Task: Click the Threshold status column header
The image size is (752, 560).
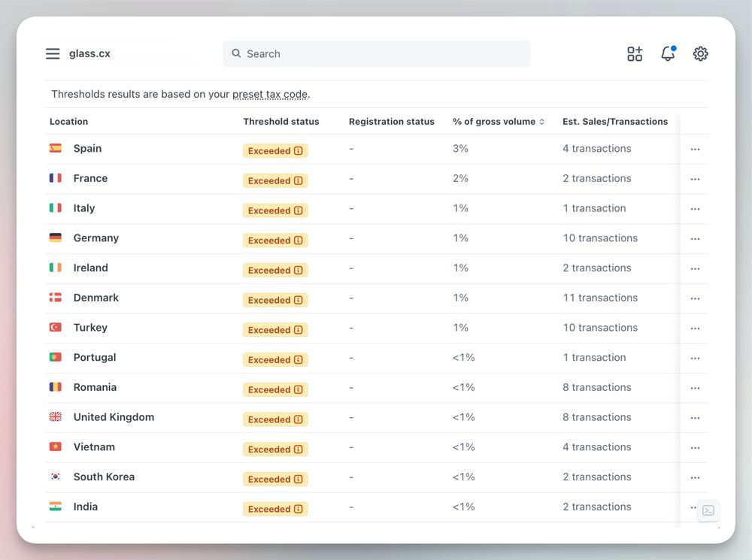Action: 281,122
